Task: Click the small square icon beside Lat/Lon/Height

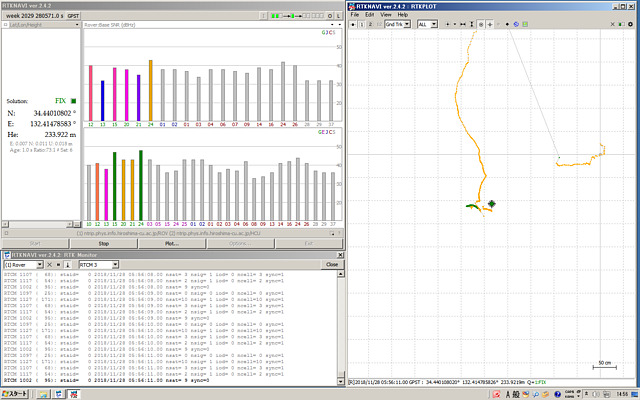Action: [5, 25]
